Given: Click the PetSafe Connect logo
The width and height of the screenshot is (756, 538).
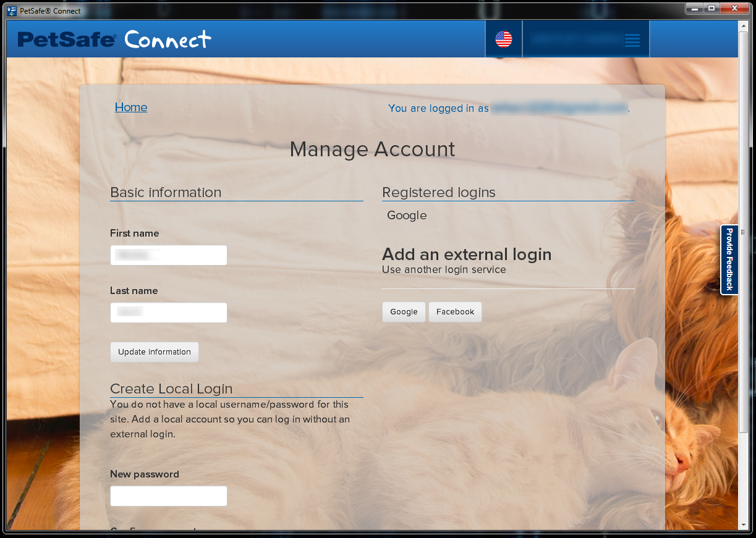Looking at the screenshot, I should [x=114, y=40].
